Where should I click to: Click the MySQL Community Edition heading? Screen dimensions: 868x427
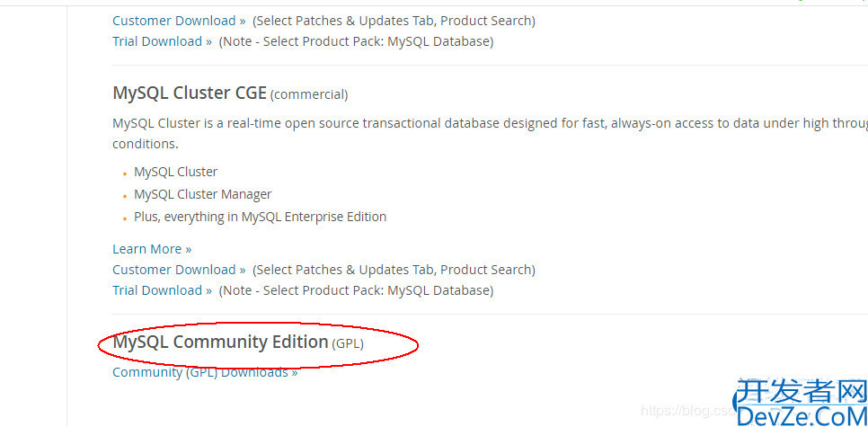click(220, 342)
